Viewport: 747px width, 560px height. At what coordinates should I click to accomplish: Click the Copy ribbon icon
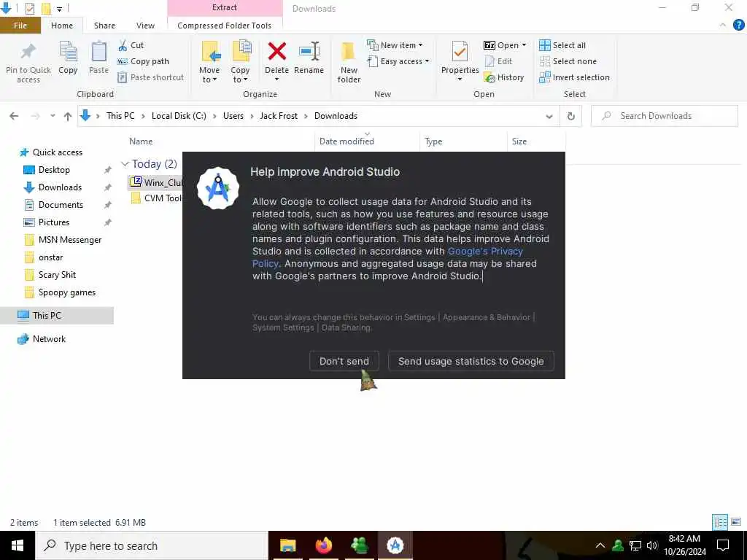[68, 52]
